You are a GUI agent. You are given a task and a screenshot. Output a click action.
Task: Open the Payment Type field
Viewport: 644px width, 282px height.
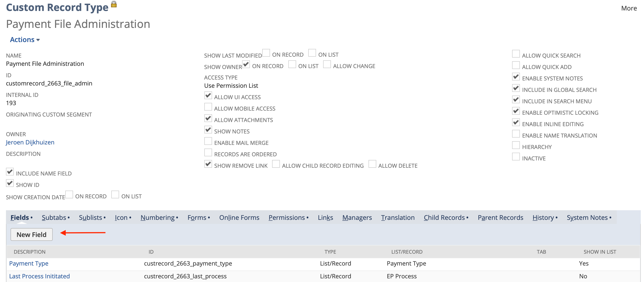click(28, 263)
